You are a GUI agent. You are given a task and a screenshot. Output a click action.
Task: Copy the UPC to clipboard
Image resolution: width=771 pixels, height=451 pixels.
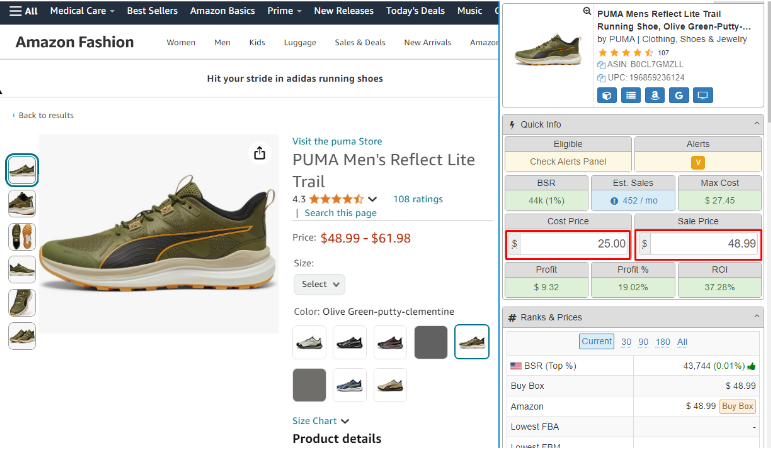click(x=601, y=78)
